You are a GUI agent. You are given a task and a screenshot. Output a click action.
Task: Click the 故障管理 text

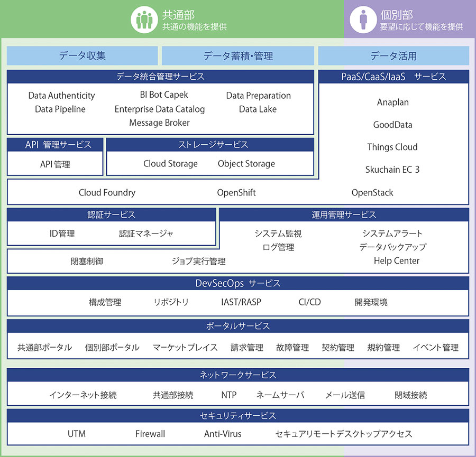292,348
